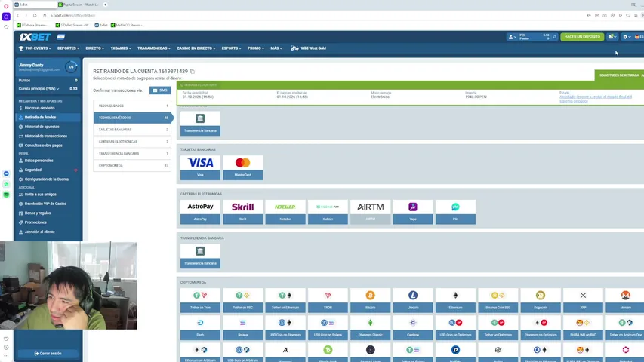Open the Aprobado status link

tap(596, 99)
